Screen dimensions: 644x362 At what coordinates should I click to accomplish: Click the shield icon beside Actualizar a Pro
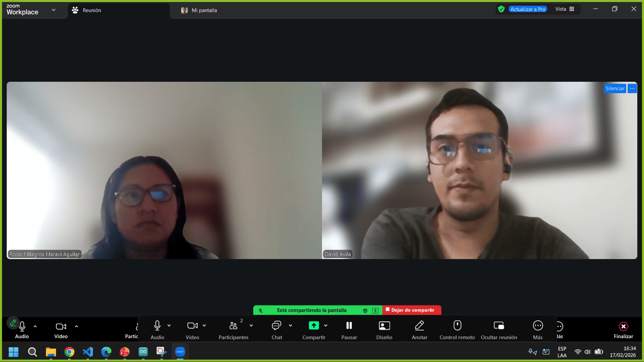(x=501, y=9)
